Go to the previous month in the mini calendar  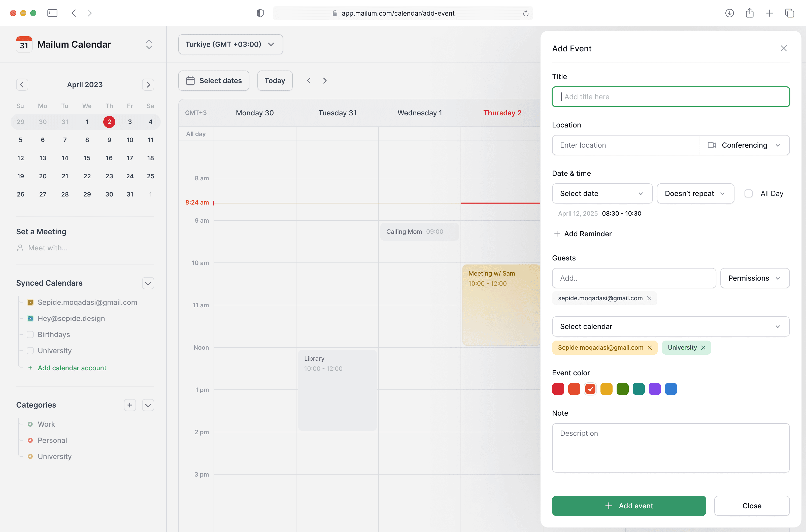[22, 84]
